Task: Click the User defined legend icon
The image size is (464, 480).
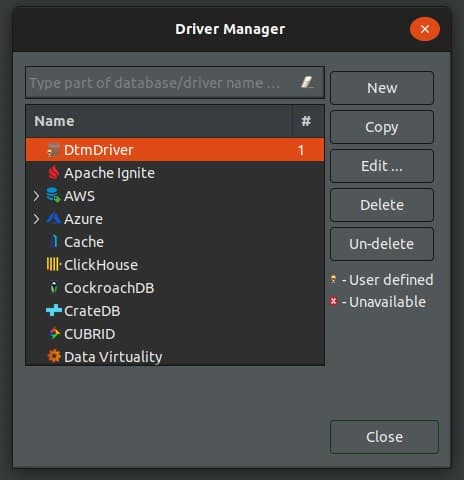Action: [333, 279]
